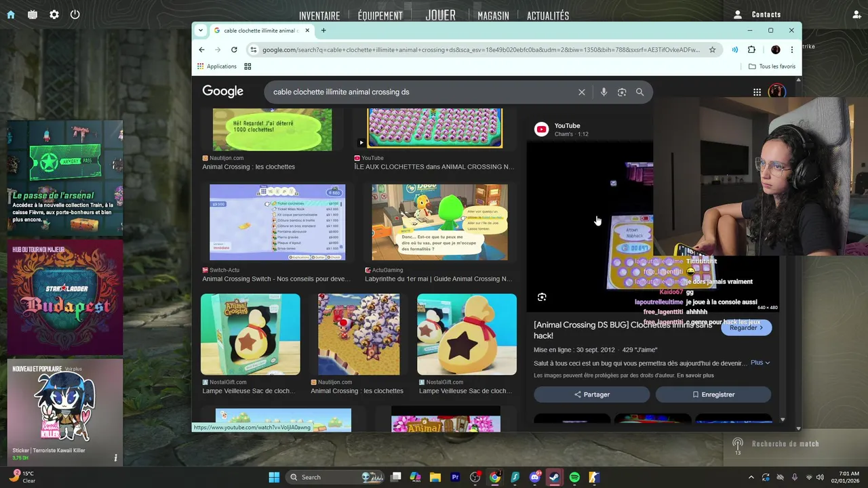Bookmark this page with star icon
Viewport: 868px width, 488px height.
click(712, 49)
